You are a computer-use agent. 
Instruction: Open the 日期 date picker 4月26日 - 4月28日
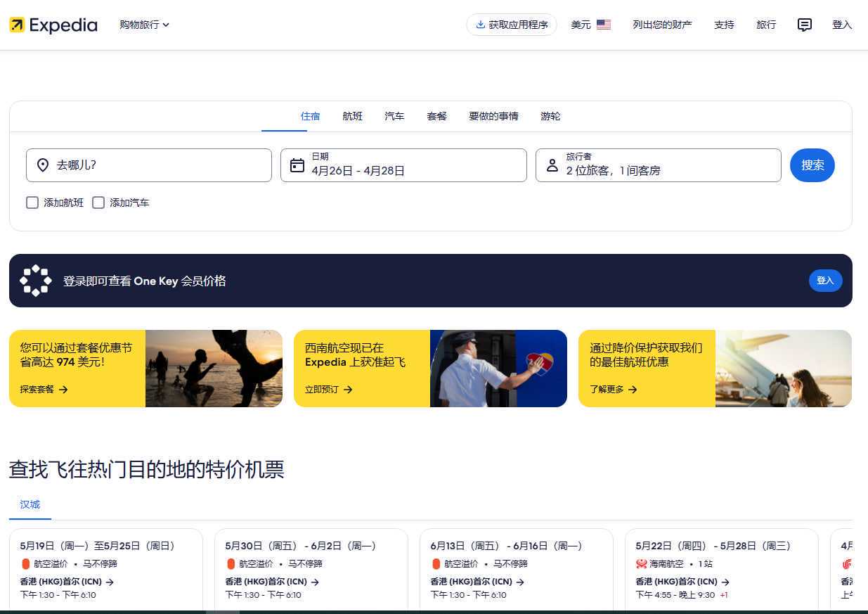pos(403,165)
